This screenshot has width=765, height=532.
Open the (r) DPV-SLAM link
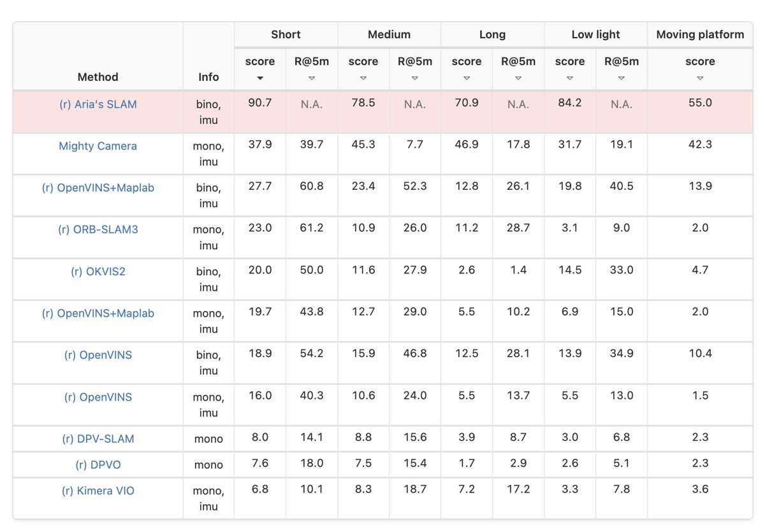click(98, 439)
